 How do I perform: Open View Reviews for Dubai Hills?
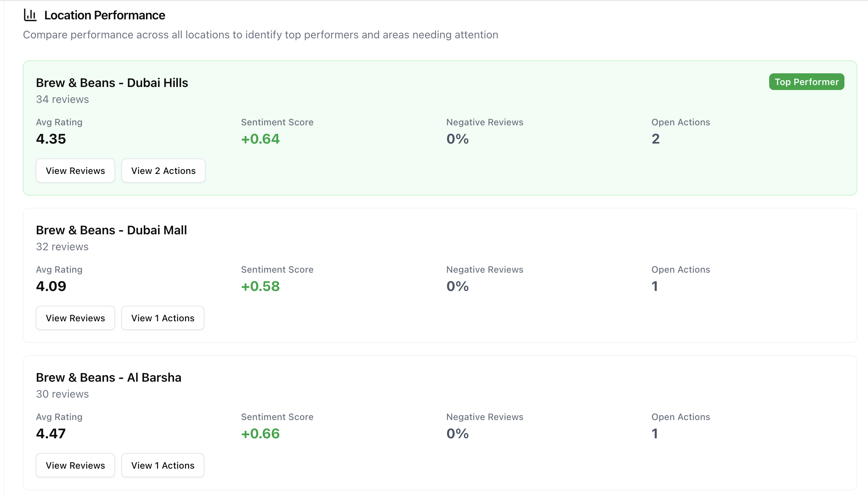click(x=75, y=171)
